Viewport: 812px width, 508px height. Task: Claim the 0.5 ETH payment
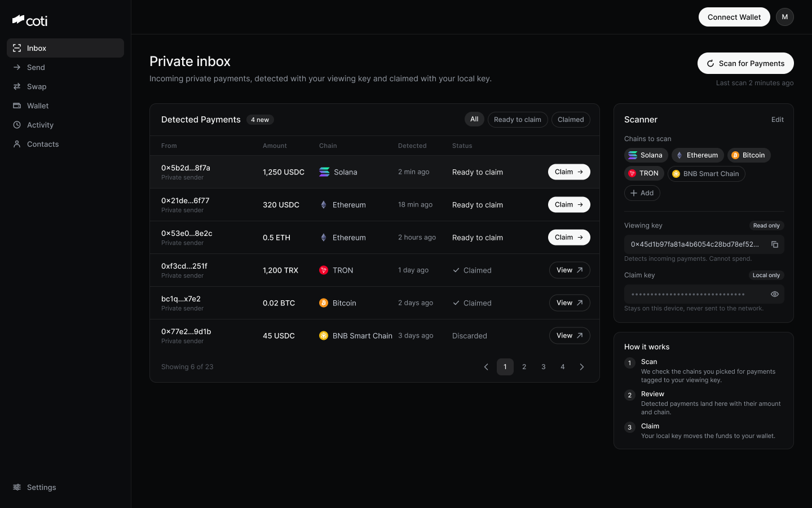click(x=569, y=238)
